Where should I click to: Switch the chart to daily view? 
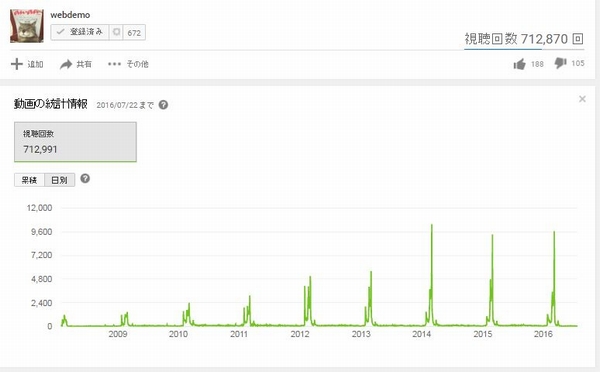point(59,180)
